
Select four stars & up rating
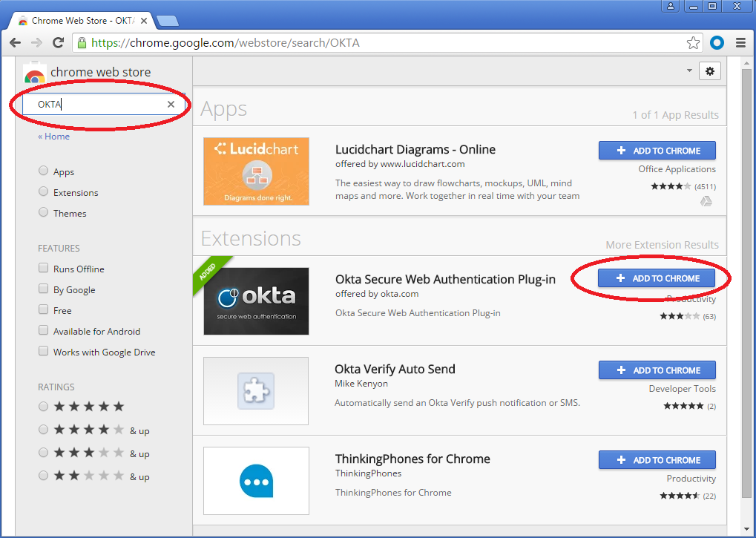tap(43, 430)
